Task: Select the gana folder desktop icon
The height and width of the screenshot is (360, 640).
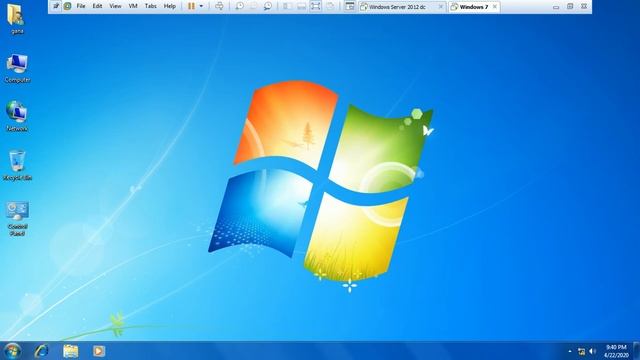Action: tap(17, 18)
